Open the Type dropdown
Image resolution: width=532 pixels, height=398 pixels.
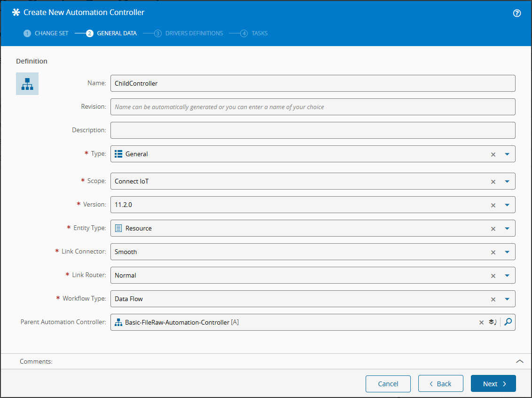507,154
